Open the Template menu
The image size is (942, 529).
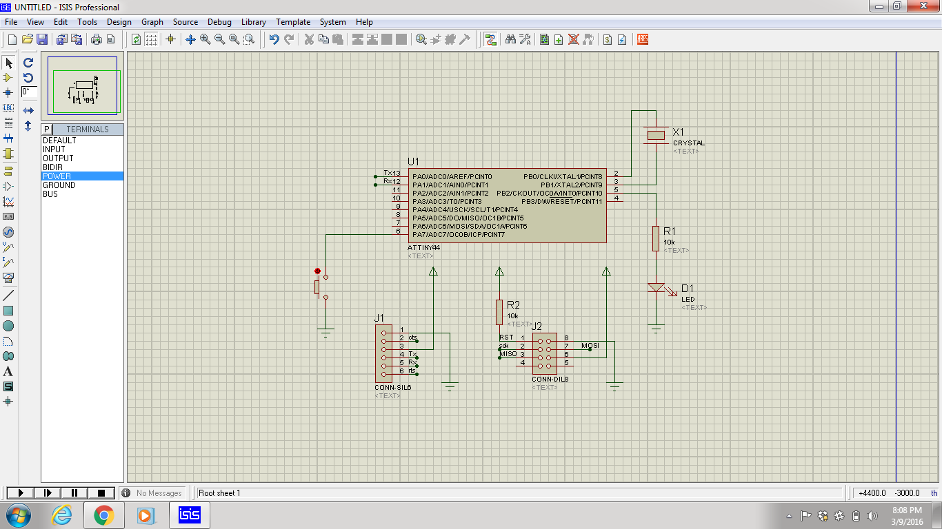(x=293, y=22)
